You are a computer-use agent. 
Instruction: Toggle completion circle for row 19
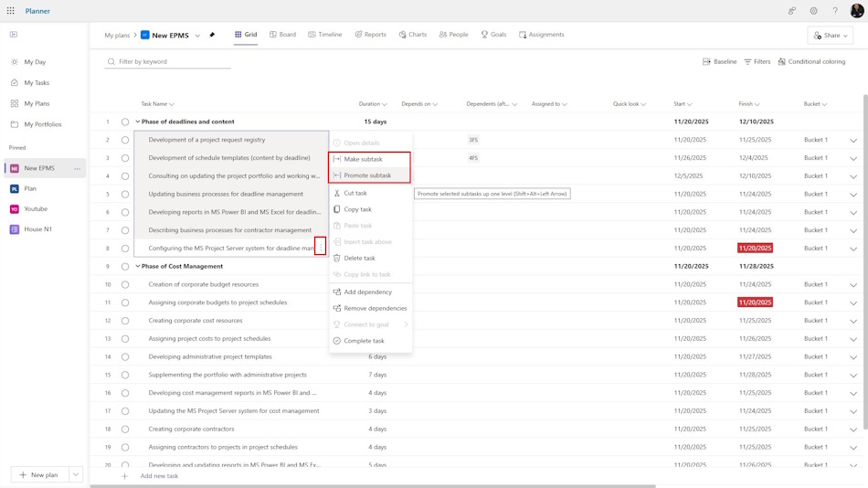(125, 447)
